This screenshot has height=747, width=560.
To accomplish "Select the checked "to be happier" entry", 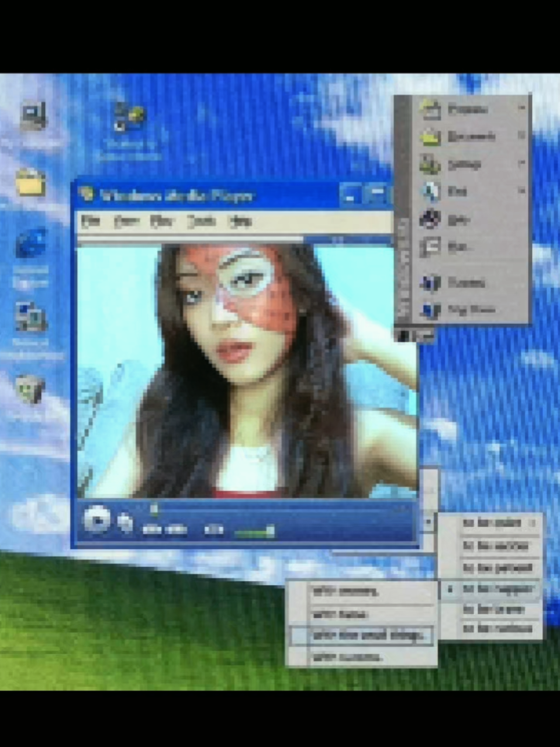I will coord(490,589).
